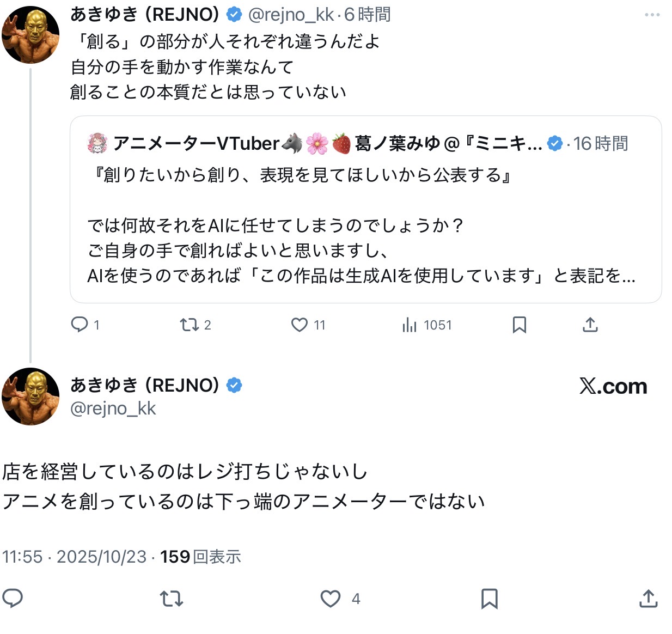Click the 11:55 · 2025/10/23 timestamp
Image resolution: width=672 pixels, height=634 pixels.
[x=74, y=557]
